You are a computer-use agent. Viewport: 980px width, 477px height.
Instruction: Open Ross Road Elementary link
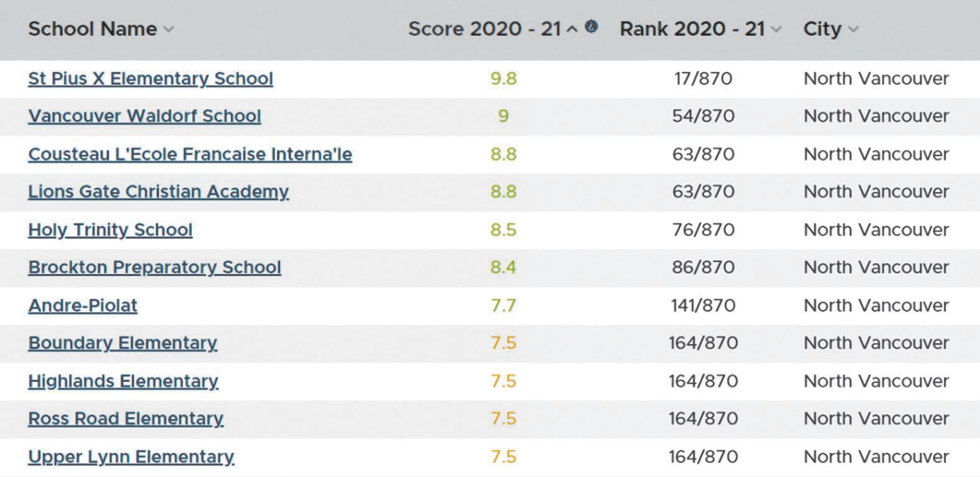(126, 419)
